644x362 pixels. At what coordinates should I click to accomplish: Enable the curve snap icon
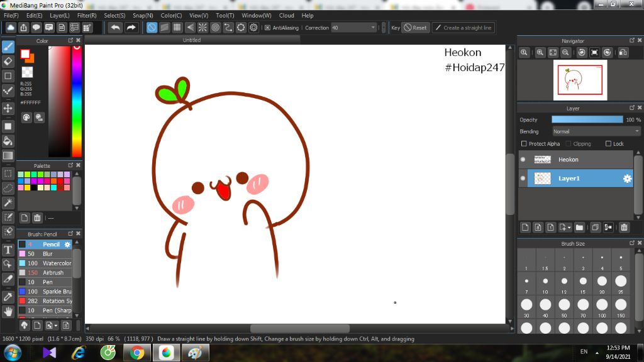coord(228,28)
